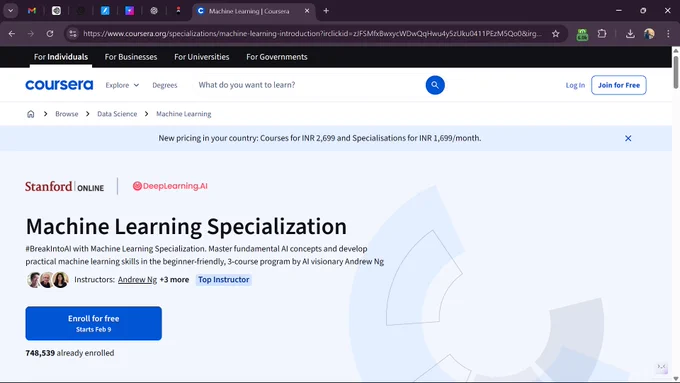
Task: Open the green extension icon
Action: 582,34
